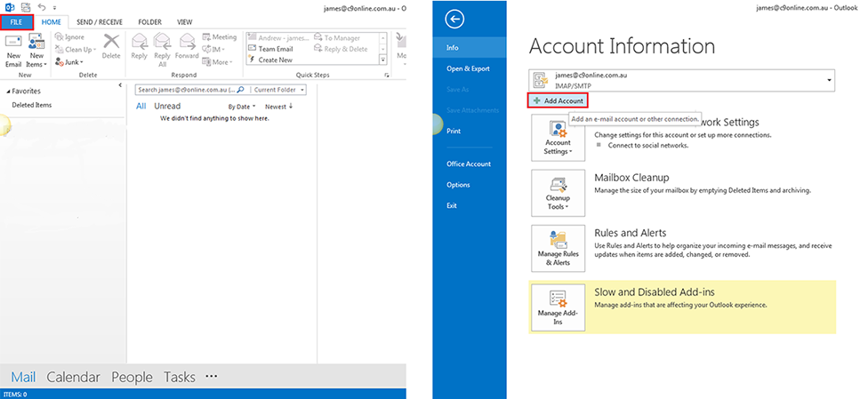
Task: Open the Clean Up dropdown
Action: [76, 49]
